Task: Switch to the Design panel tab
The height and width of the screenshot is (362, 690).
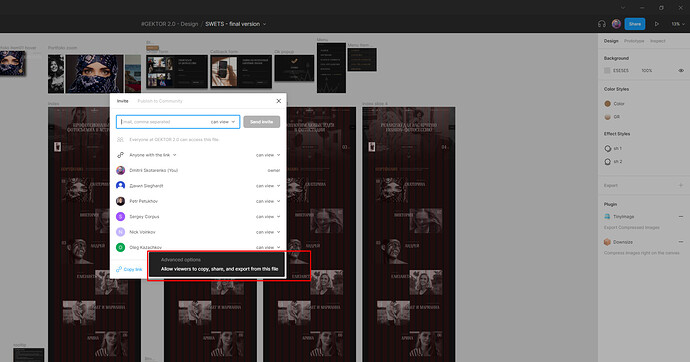Action: [x=611, y=41]
